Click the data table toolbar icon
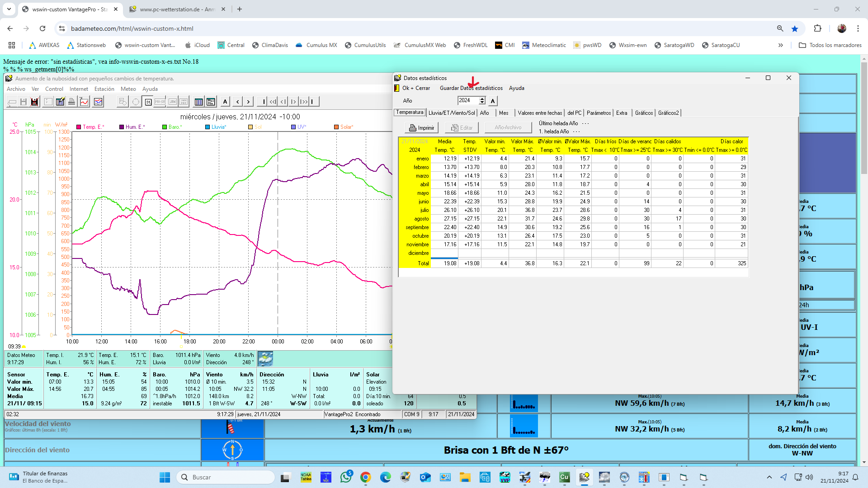The image size is (868, 488). pos(198,102)
